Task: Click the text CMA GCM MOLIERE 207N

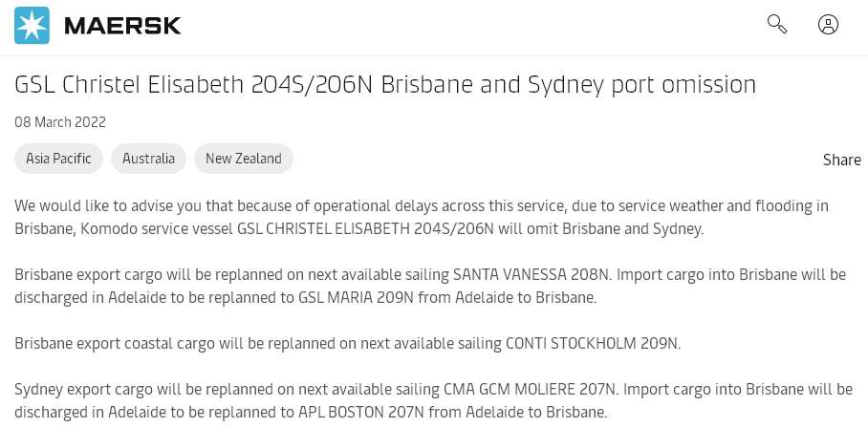Action: click(x=529, y=389)
